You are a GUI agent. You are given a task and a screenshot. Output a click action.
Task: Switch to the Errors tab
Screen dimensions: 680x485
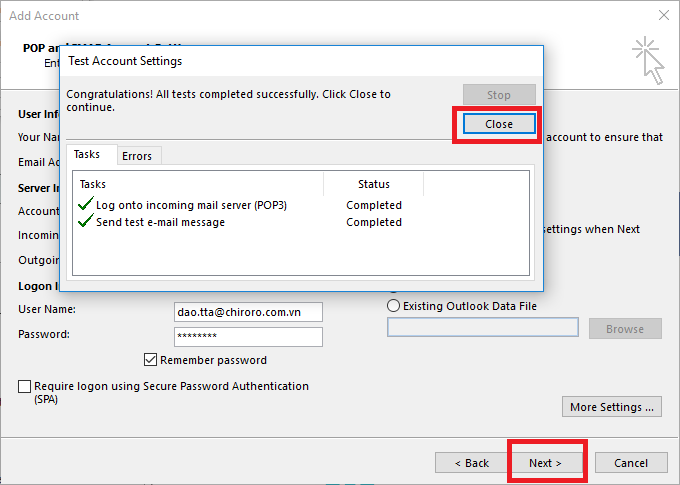coord(137,156)
